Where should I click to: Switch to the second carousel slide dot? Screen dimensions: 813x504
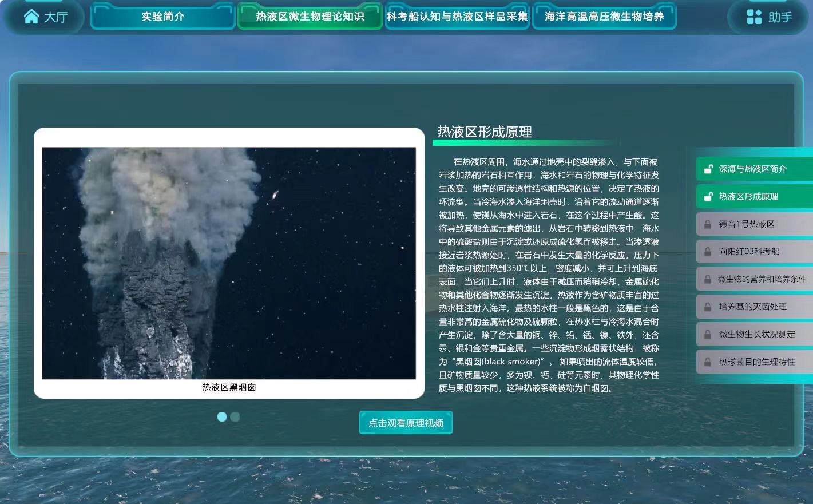point(236,417)
